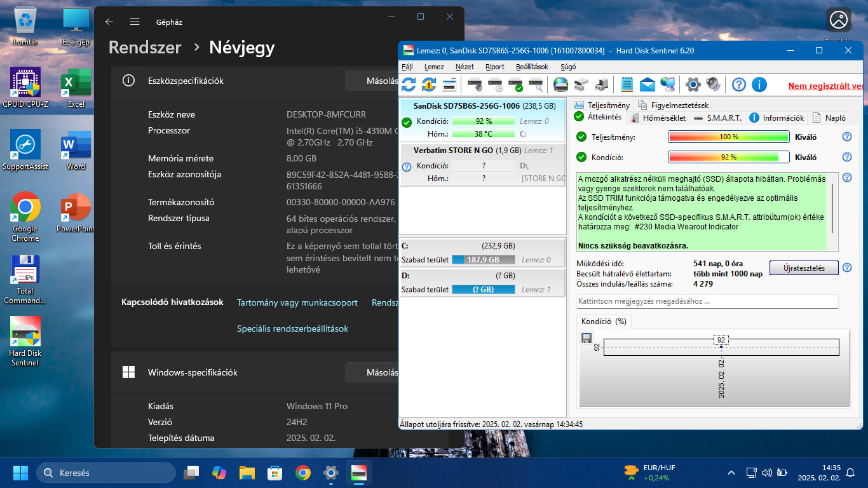Switch to the Hőmérséklet tab

click(x=657, y=118)
